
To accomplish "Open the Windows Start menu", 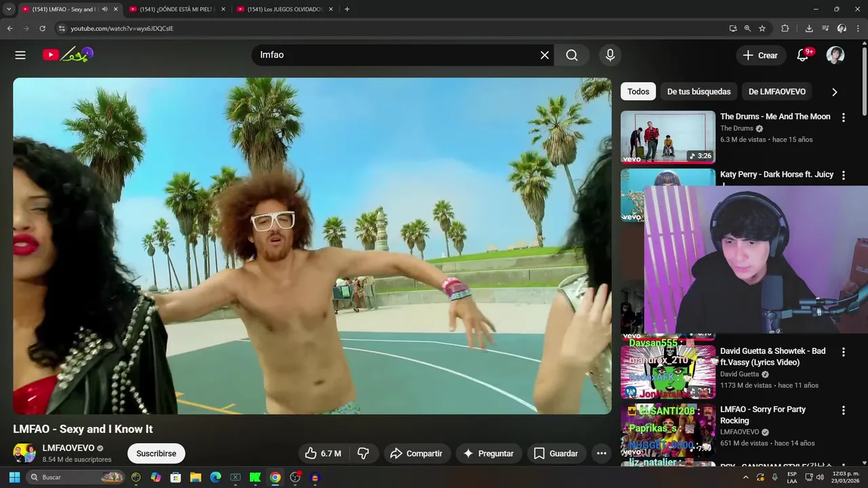I will tap(14, 477).
